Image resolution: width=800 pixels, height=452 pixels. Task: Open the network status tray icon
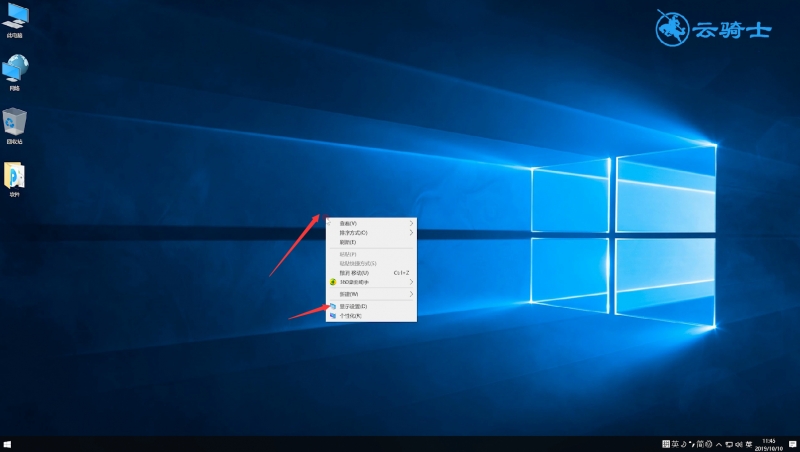(730, 445)
